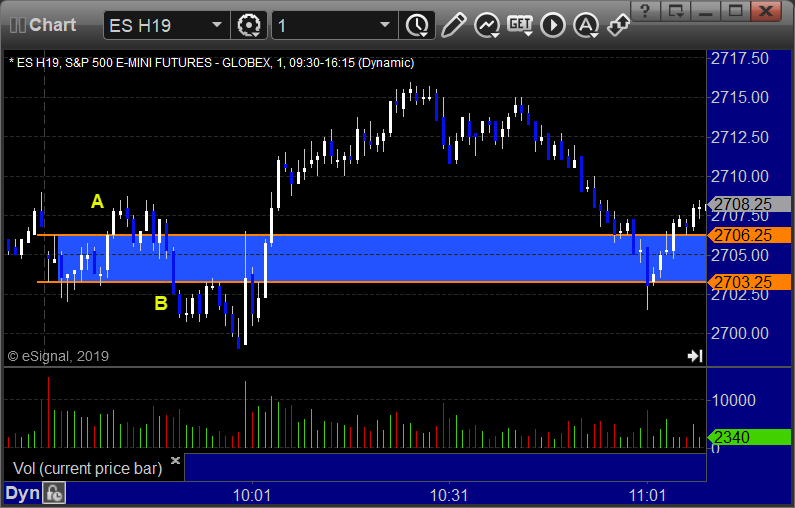Screen dimensions: 795x508
Task: Open the time template clock icon
Action: [x=417, y=25]
